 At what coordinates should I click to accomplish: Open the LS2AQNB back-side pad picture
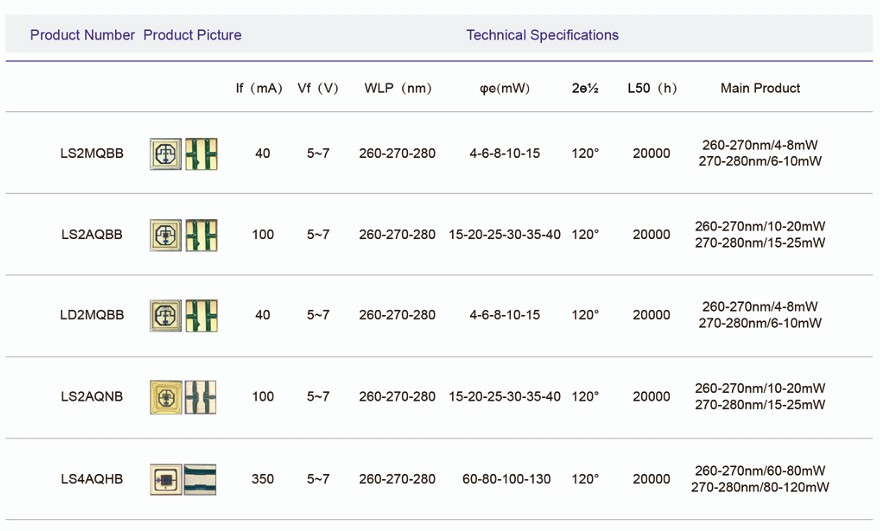[201, 397]
